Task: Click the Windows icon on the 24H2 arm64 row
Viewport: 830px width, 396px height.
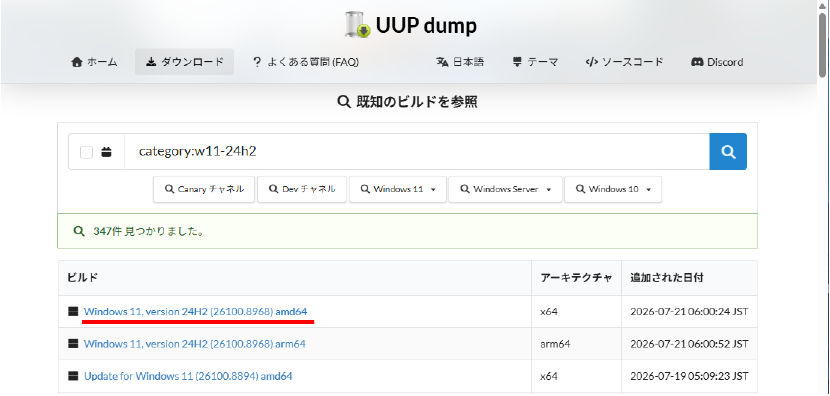Action: (73, 344)
